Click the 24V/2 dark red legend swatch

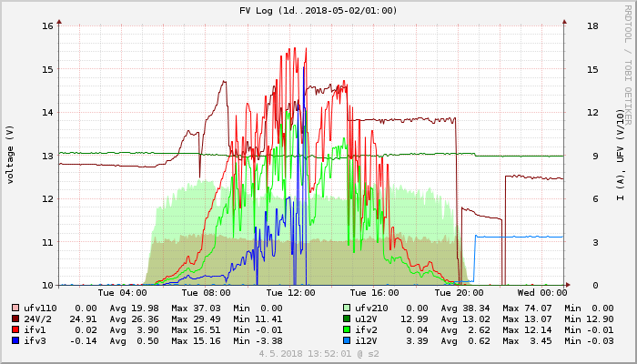[x=15, y=319]
